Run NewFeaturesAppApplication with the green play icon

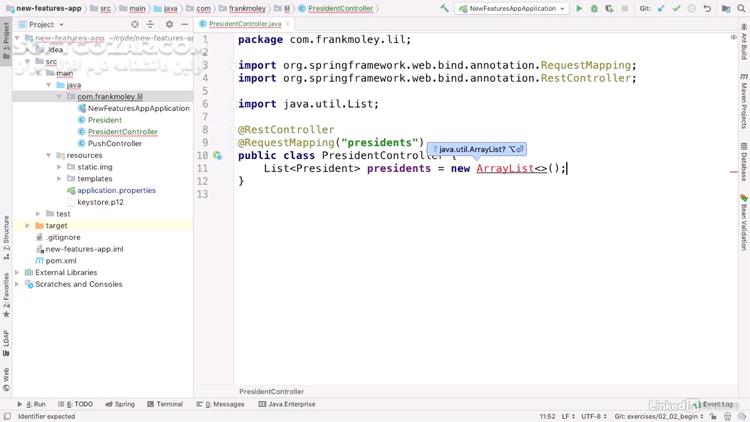coord(579,8)
